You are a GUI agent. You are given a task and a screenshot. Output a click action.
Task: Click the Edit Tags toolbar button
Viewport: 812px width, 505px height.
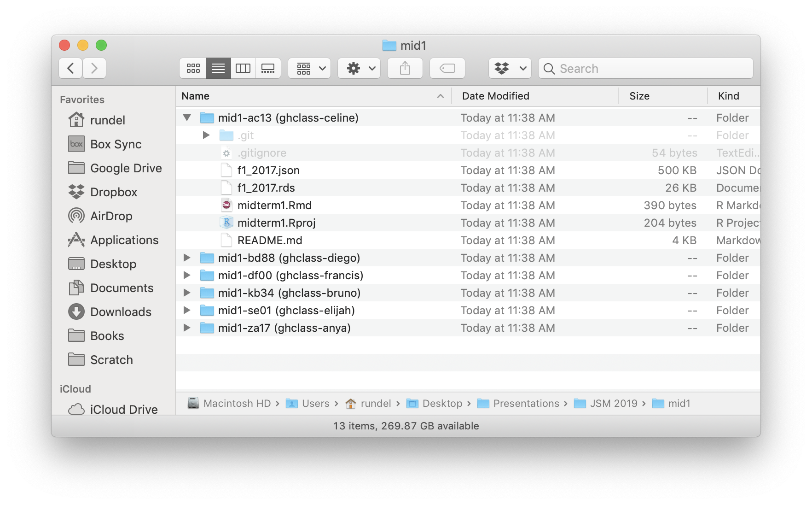(447, 68)
